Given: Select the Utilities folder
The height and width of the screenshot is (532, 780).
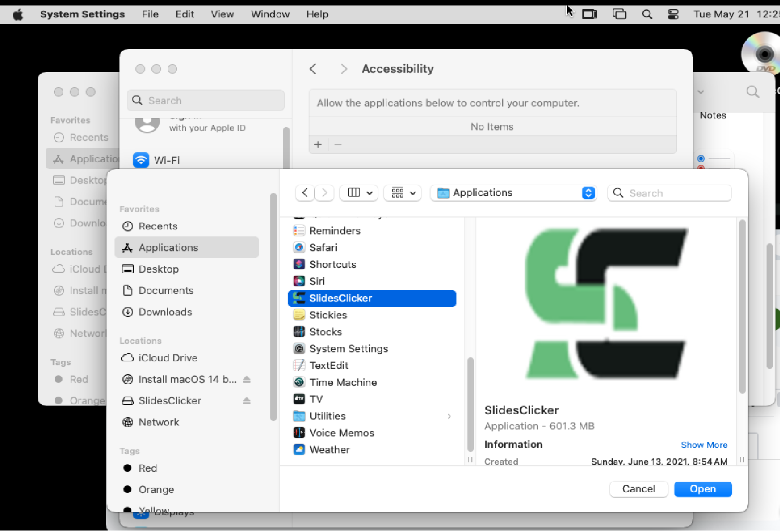Looking at the screenshot, I should (x=372, y=416).
